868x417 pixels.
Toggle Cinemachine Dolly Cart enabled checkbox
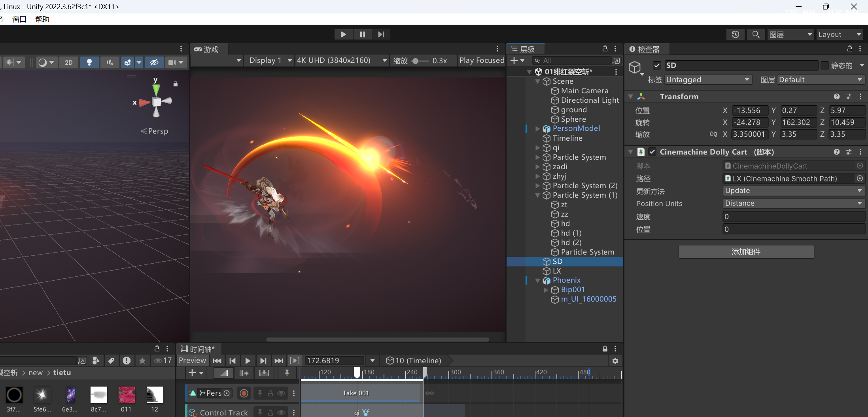(652, 152)
